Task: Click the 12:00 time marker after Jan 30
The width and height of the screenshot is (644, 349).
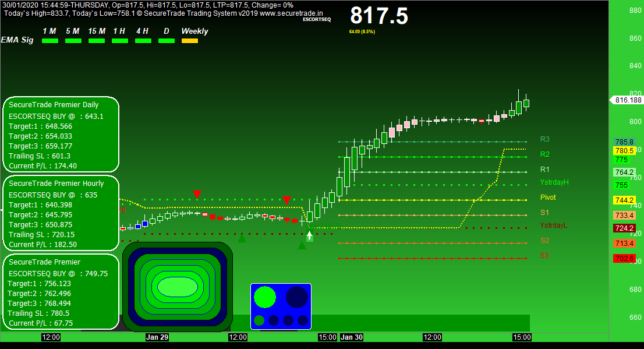Action: pyautogui.click(x=432, y=337)
